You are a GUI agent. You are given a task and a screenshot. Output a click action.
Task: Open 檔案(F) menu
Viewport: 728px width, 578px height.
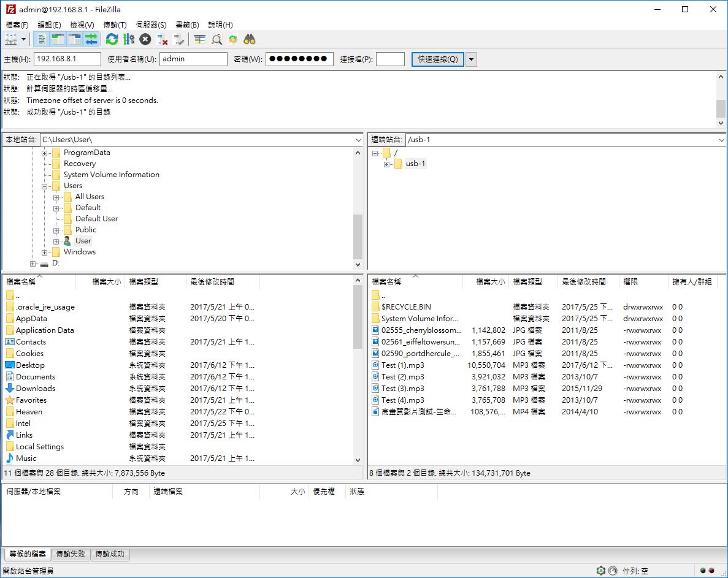[x=17, y=25]
